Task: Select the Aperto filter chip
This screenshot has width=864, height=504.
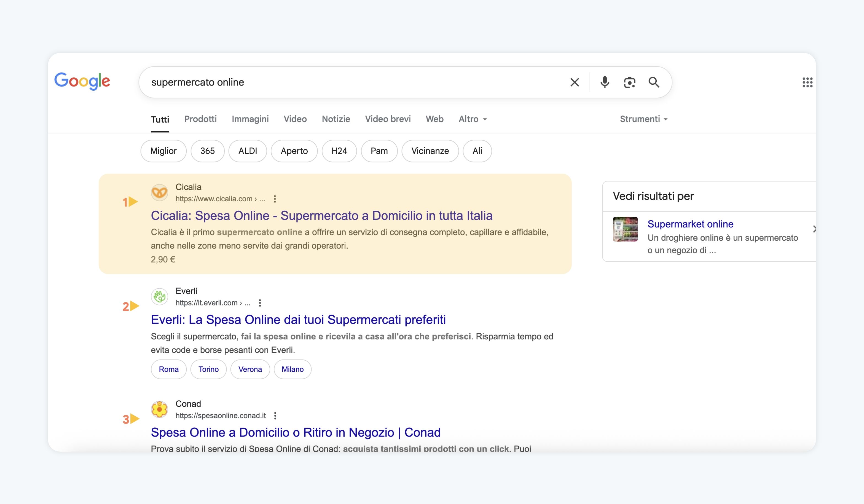Action: tap(294, 151)
